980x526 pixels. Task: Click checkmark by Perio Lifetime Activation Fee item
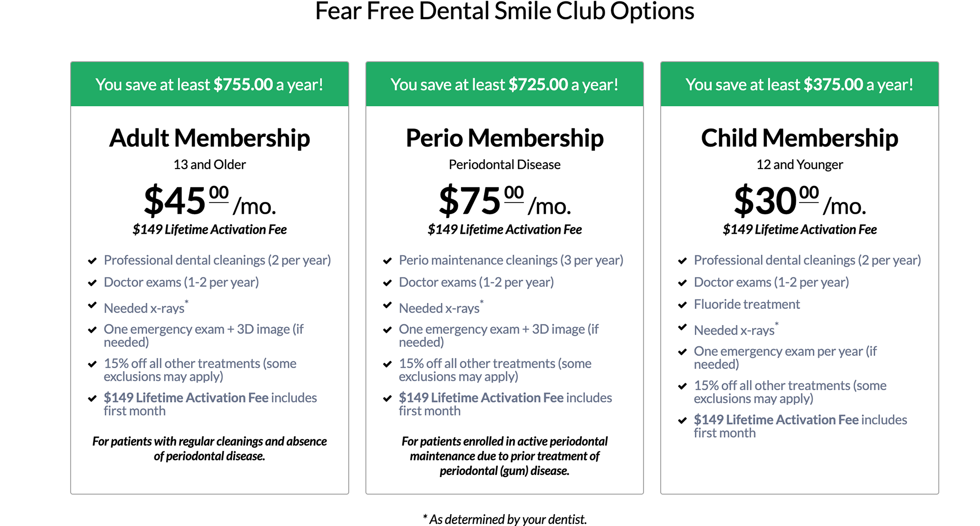tap(387, 399)
